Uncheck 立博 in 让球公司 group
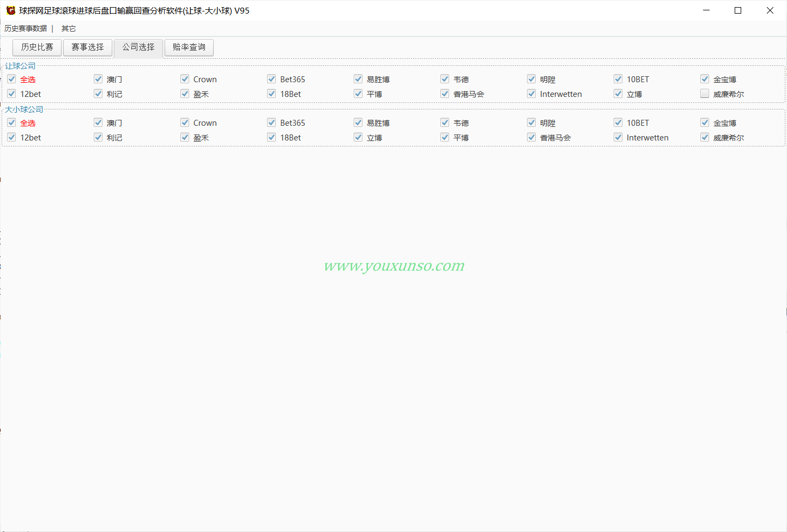 [x=618, y=94]
